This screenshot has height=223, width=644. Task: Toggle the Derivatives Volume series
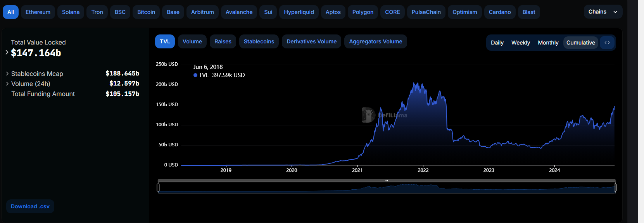[312, 41]
